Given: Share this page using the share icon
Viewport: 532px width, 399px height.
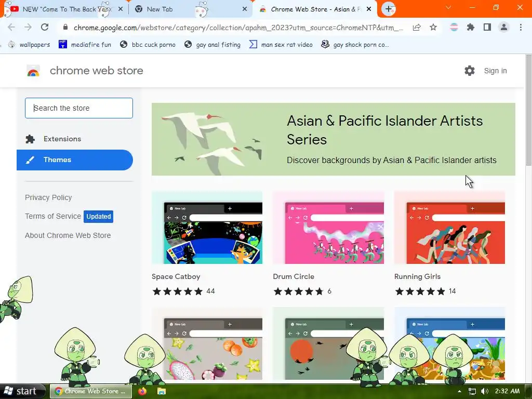Looking at the screenshot, I should (417, 28).
